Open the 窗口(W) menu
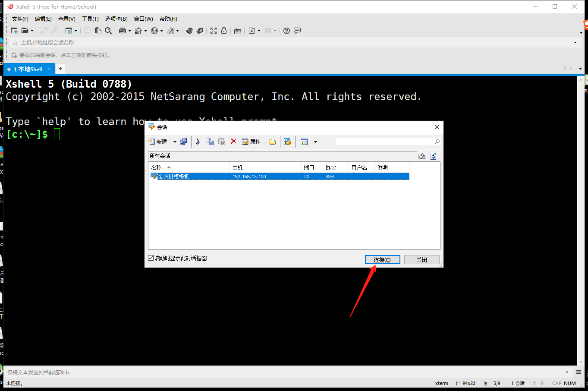The image size is (588, 391). [x=143, y=19]
